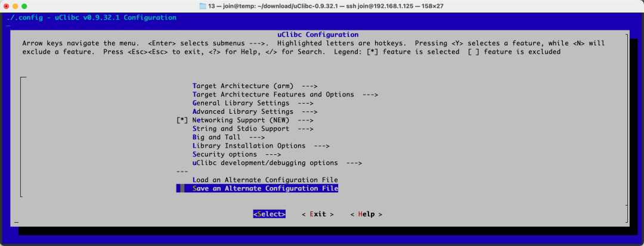The image size is (644, 246).
Task: Open Networking Support (NEW) submenu
Action: [x=253, y=120]
